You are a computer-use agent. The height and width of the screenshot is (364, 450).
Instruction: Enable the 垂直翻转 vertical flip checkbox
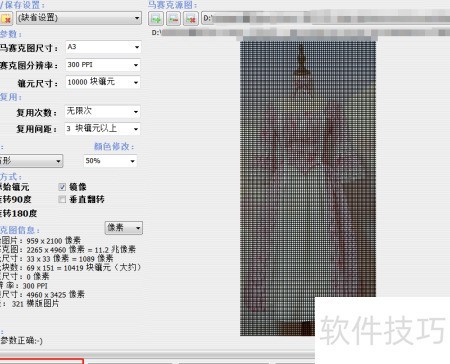62,199
